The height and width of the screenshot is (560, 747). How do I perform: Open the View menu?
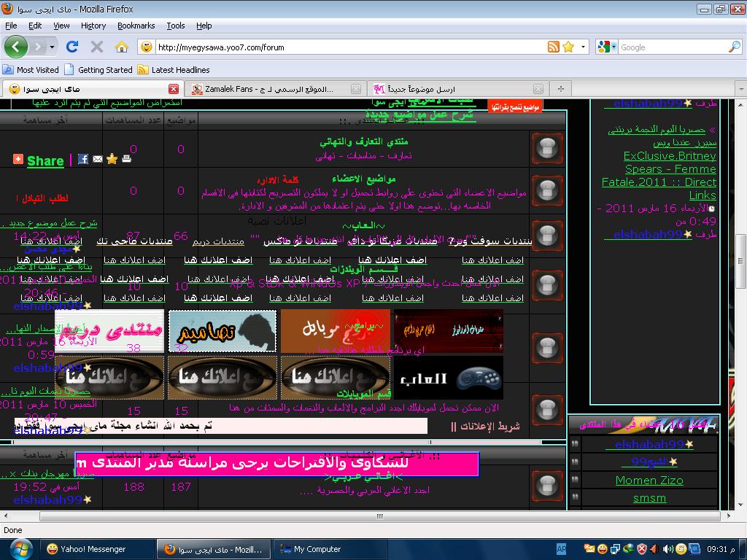[x=61, y=26]
